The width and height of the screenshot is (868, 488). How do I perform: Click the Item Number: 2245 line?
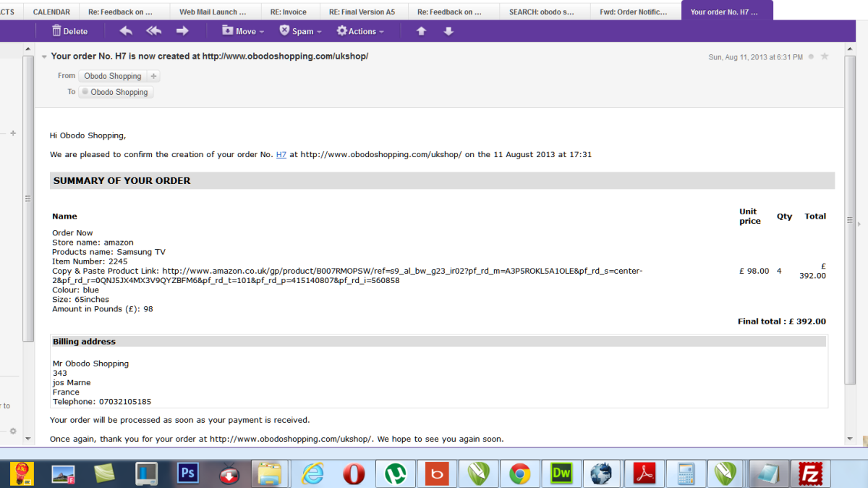tap(90, 261)
